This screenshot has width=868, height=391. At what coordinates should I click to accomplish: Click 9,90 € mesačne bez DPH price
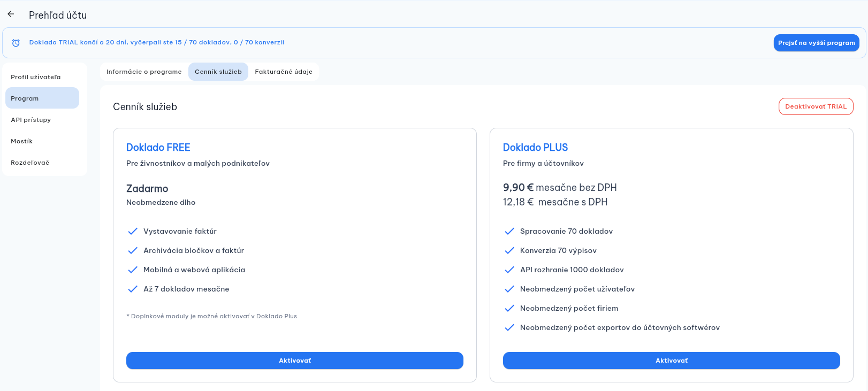point(560,188)
